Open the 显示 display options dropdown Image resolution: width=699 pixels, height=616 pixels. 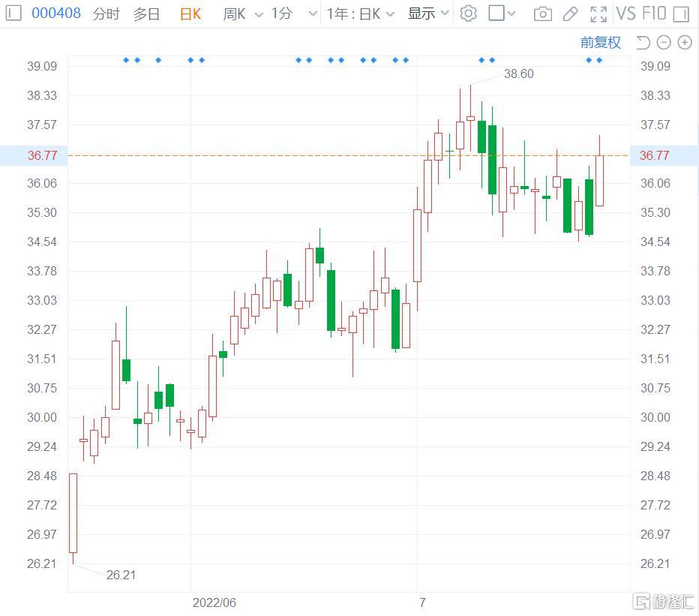pos(428,14)
